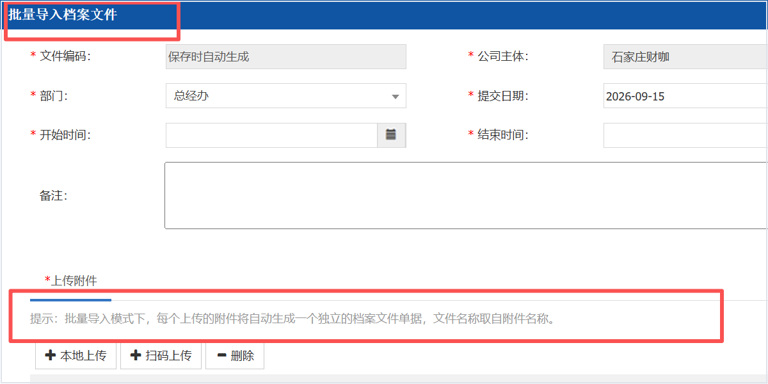Open calendar icon for 开始时间
The image size is (768, 384).
pos(391,135)
